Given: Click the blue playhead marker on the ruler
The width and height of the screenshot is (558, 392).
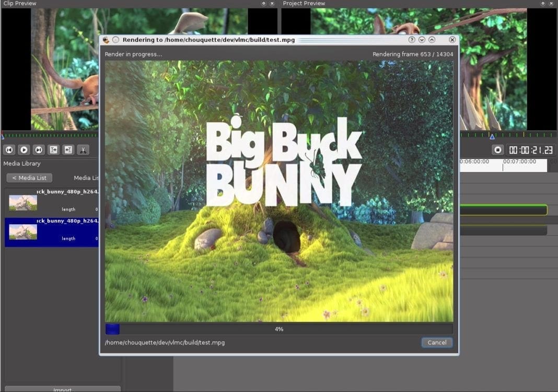Looking at the screenshot, I should point(492,136).
